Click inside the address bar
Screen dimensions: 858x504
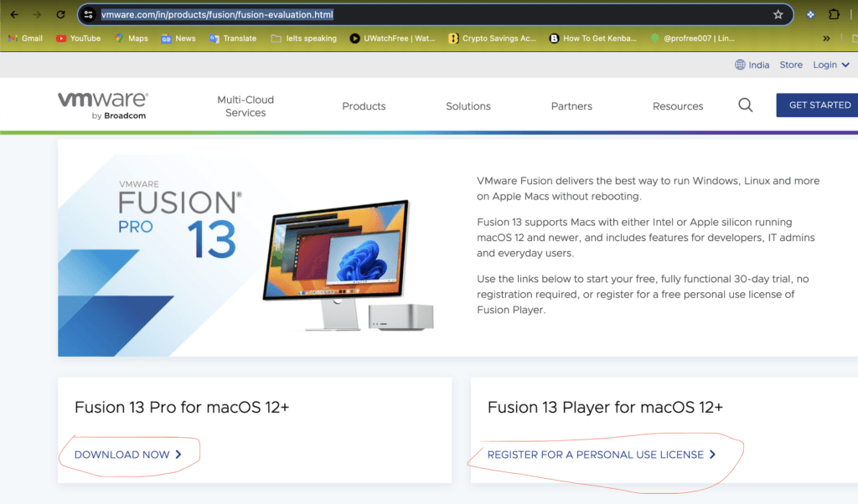(335, 14)
